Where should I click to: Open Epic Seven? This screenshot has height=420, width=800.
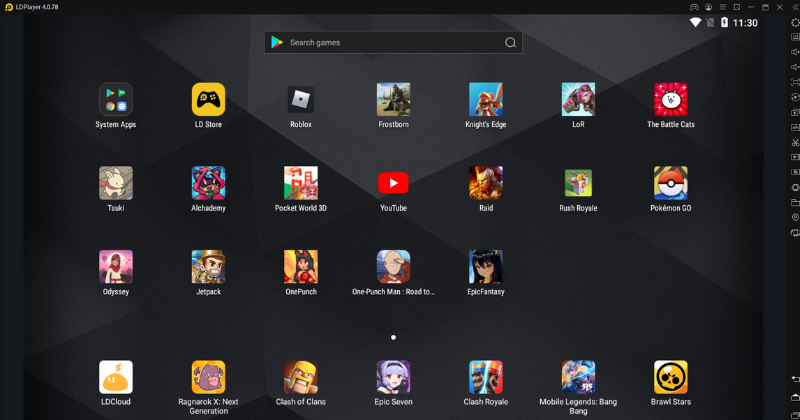393,377
